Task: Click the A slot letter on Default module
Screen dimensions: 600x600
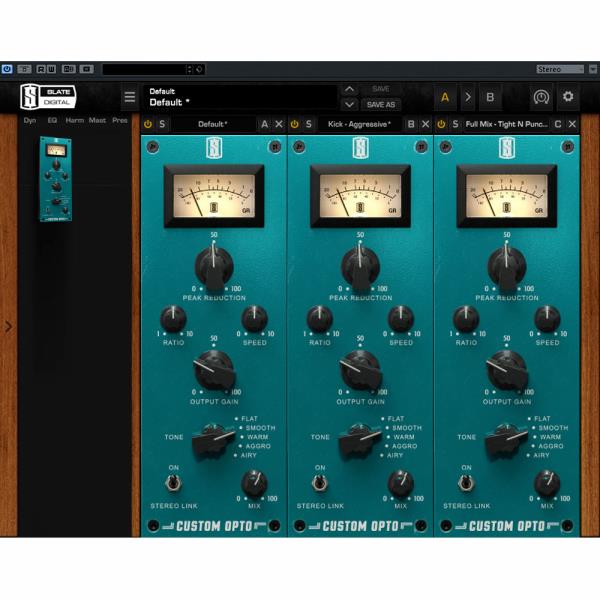Action: coord(264,124)
